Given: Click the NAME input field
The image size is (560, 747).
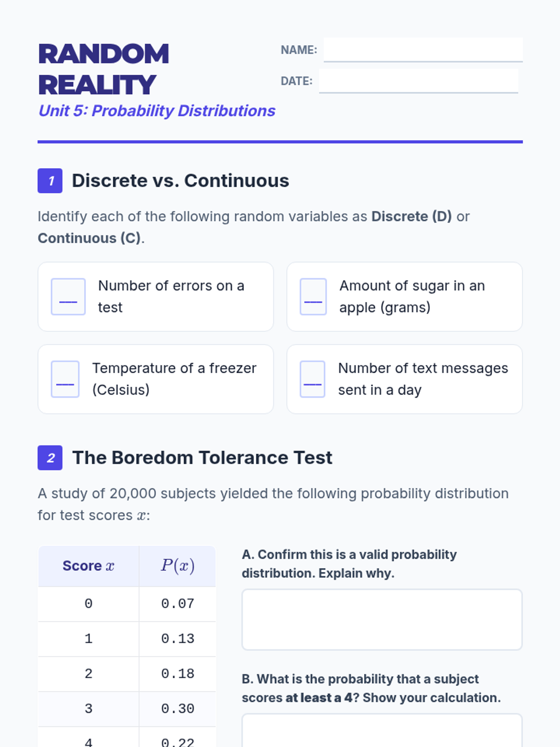Looking at the screenshot, I should (423, 49).
